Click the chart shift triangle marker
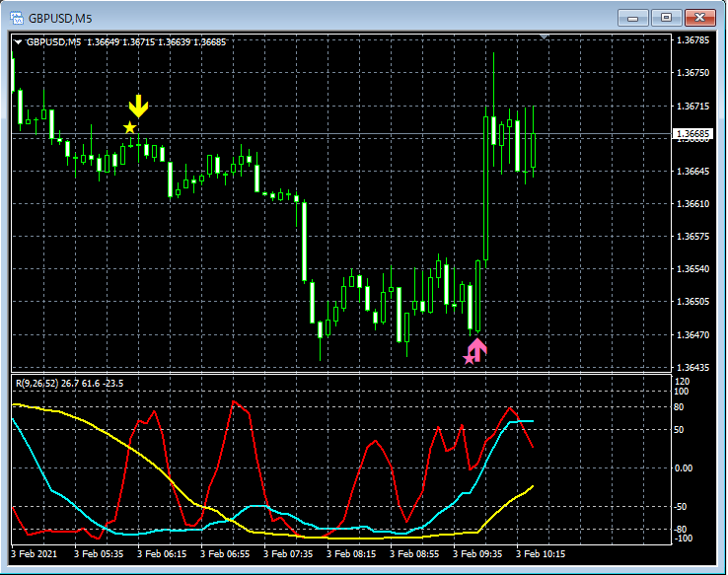The height and width of the screenshot is (575, 728). tap(545, 36)
